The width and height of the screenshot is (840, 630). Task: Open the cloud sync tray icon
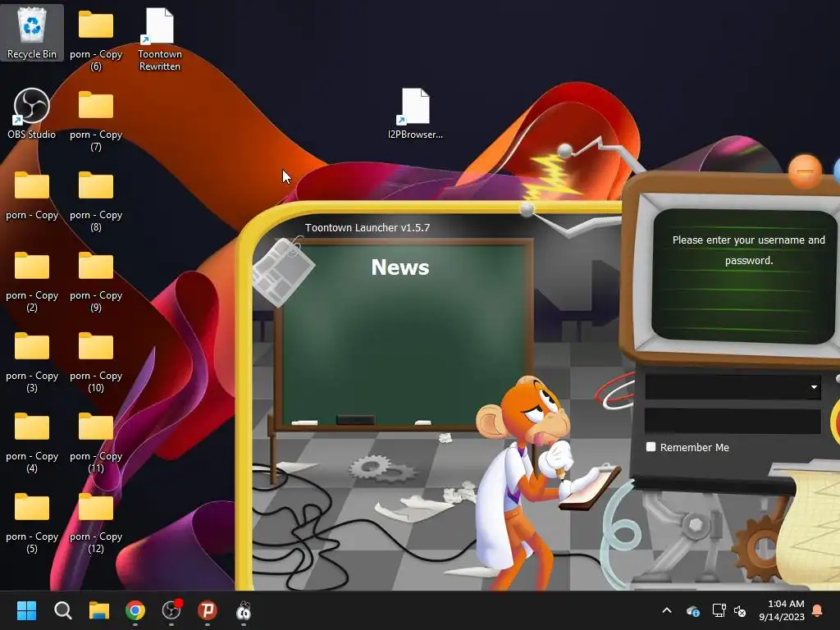tap(692, 610)
